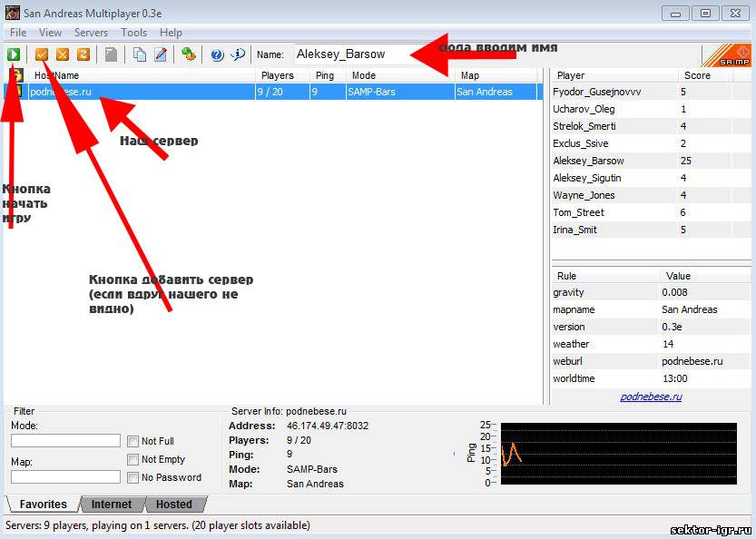Select player Ucharov_Oleg
756x539 pixels.
pyautogui.click(x=651, y=109)
